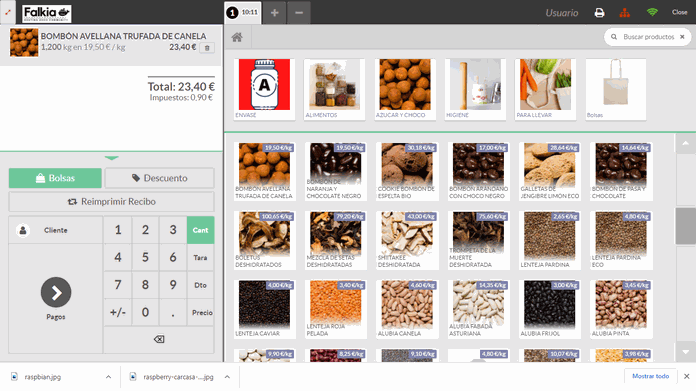The image size is (696, 391).
Task: Add Mezcla de Setas Deshidratadas
Action: pyautogui.click(x=336, y=240)
